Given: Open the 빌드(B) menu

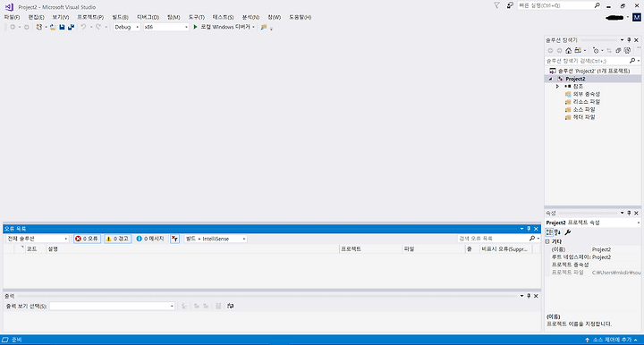Looking at the screenshot, I should [x=120, y=17].
